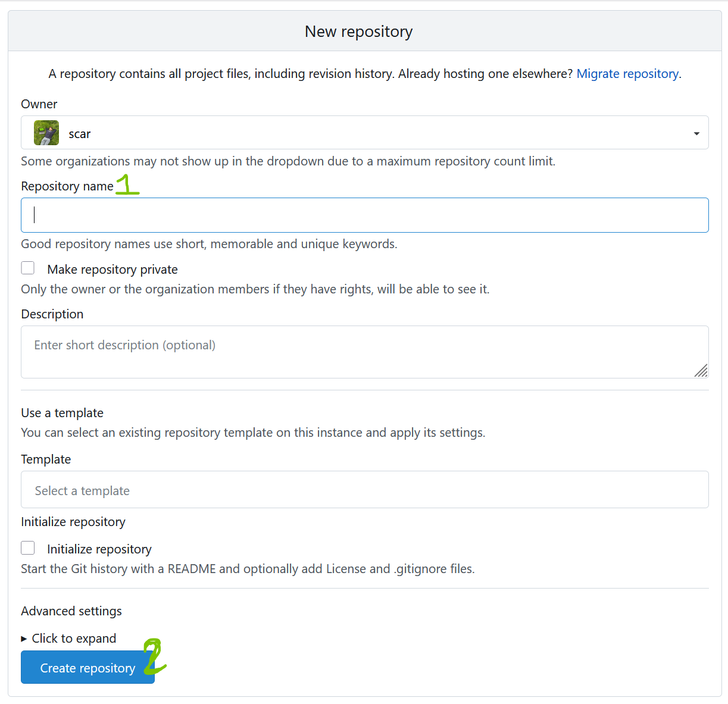Toggle the Make repository private checkbox
Screen dimensions: 728x704
pos(28,268)
